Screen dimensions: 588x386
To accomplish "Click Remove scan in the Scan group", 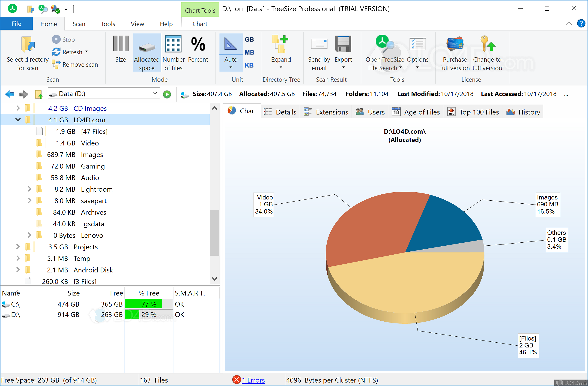I will click(75, 64).
